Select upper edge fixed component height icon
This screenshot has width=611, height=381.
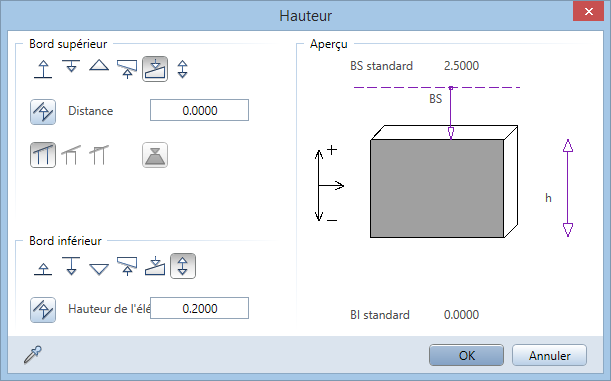(183, 69)
